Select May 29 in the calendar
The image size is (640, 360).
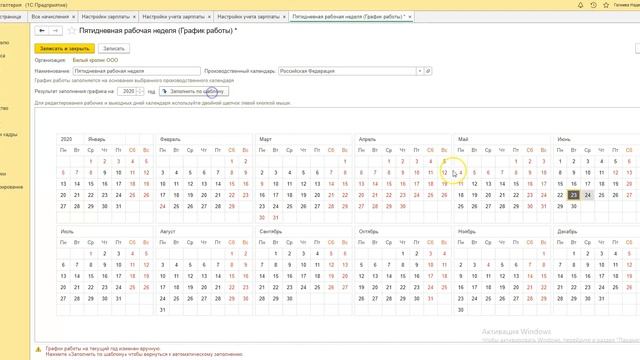516,207
